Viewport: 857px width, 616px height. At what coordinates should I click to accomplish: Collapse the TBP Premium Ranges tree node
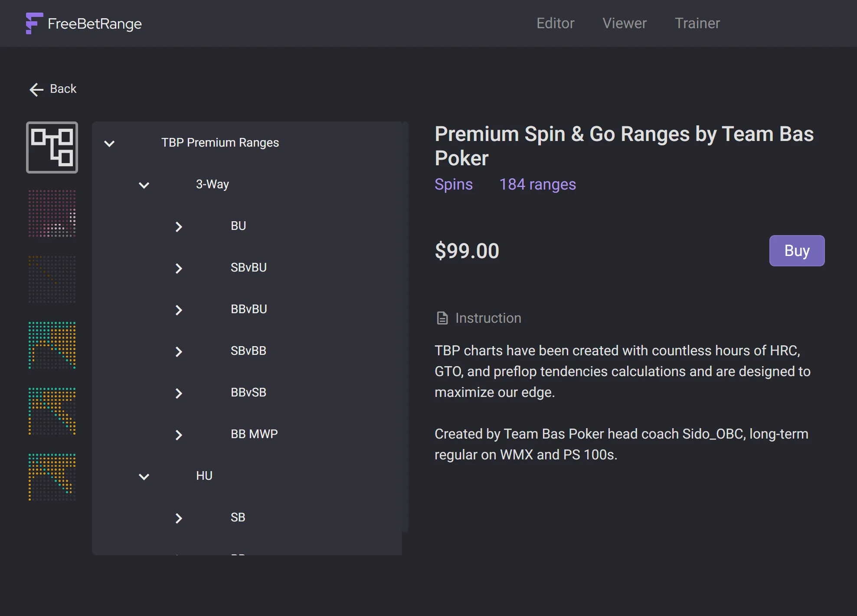[x=110, y=143]
